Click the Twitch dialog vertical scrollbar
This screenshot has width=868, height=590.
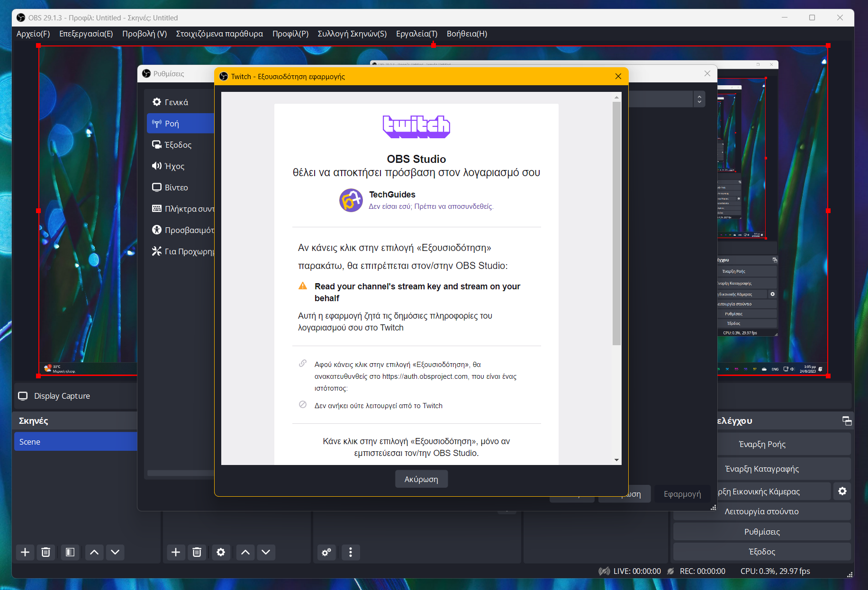(616, 223)
